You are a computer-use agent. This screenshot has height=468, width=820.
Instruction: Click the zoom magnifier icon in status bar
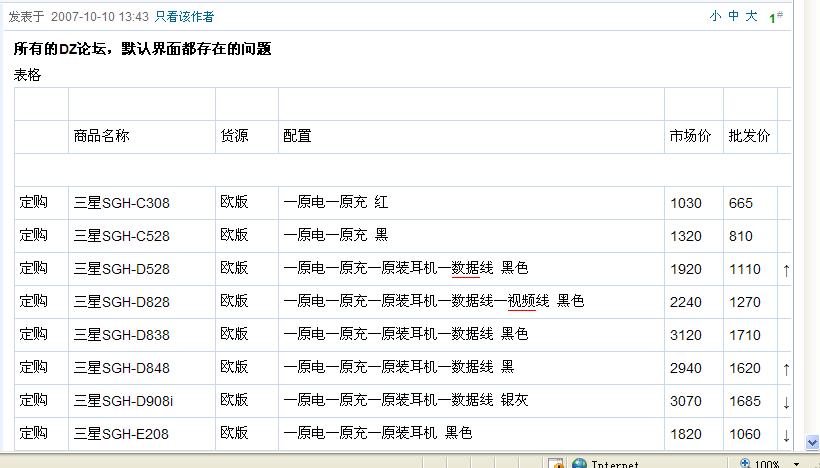[x=745, y=463]
